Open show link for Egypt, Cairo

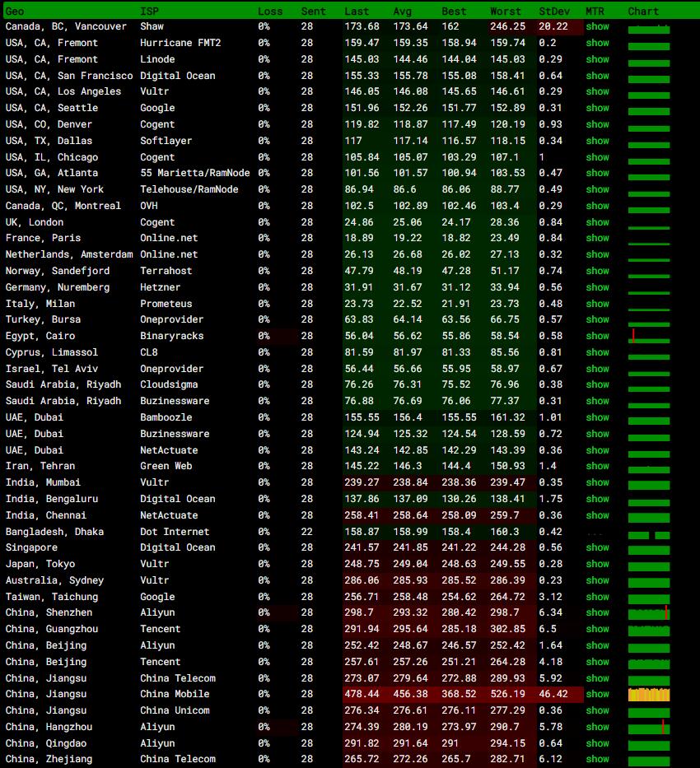coord(597,336)
